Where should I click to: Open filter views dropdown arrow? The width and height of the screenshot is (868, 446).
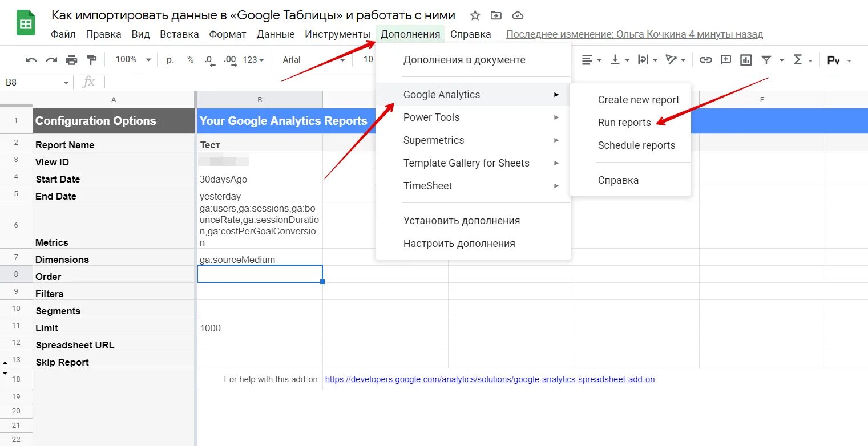pyautogui.click(x=781, y=60)
